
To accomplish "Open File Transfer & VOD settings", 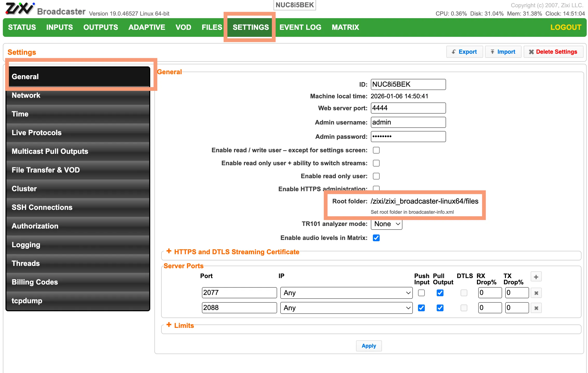I will [78, 170].
